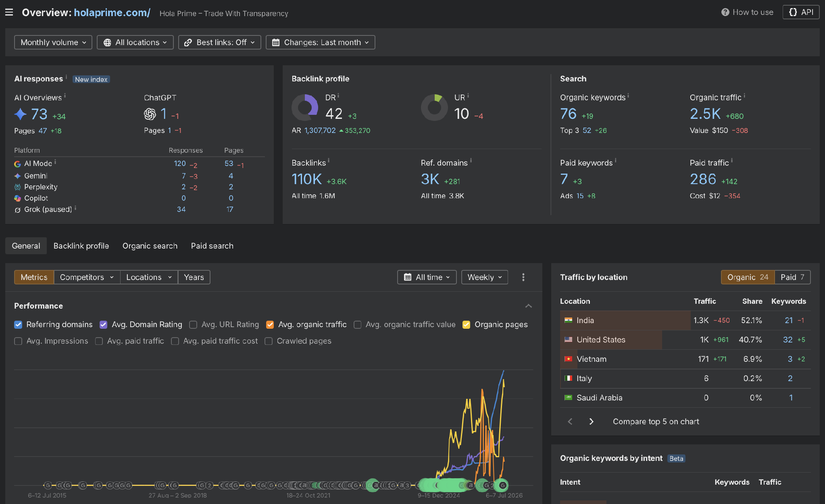Select Metrics chart mode
Screen dimensions: 825x504
34,277
